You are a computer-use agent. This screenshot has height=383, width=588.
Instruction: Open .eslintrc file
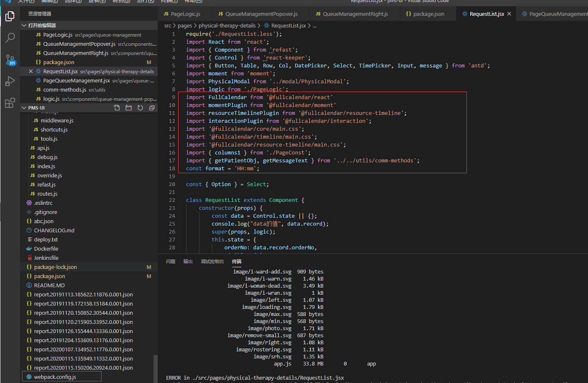click(x=89, y=203)
